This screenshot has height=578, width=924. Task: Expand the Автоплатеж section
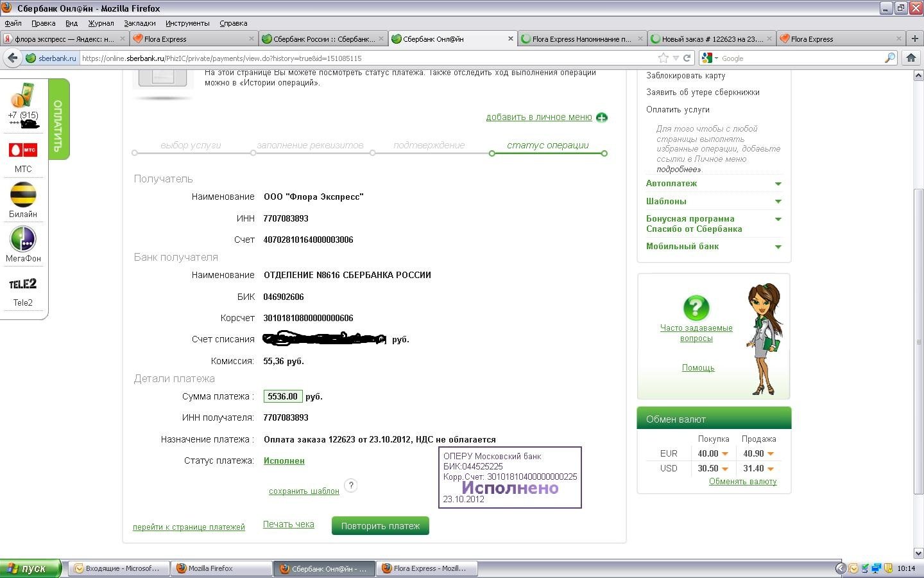click(x=778, y=184)
